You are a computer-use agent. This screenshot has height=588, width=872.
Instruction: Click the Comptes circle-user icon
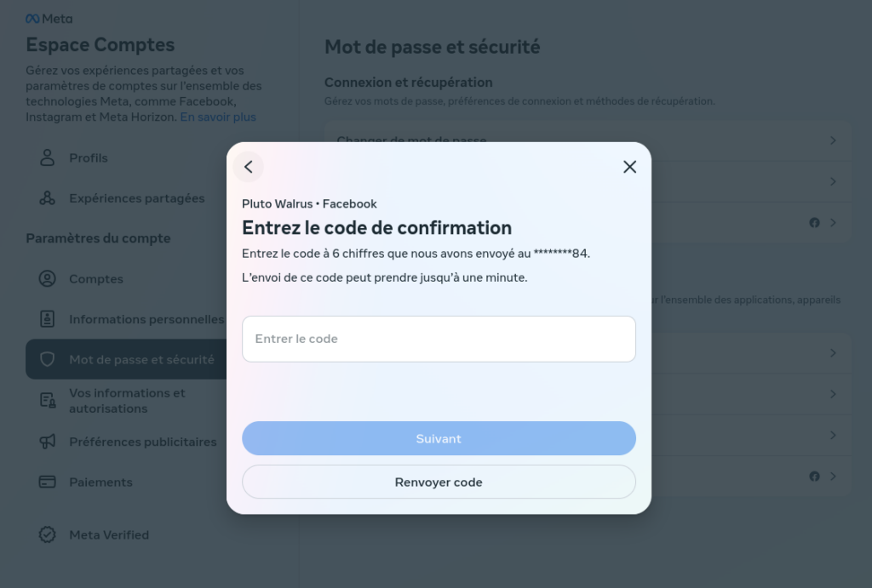click(x=48, y=278)
